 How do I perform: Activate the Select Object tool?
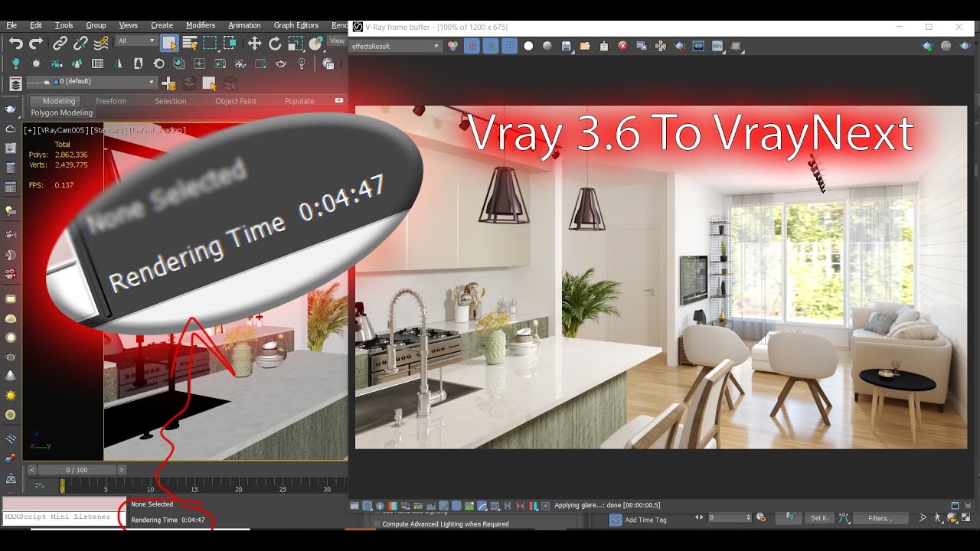pos(170,43)
